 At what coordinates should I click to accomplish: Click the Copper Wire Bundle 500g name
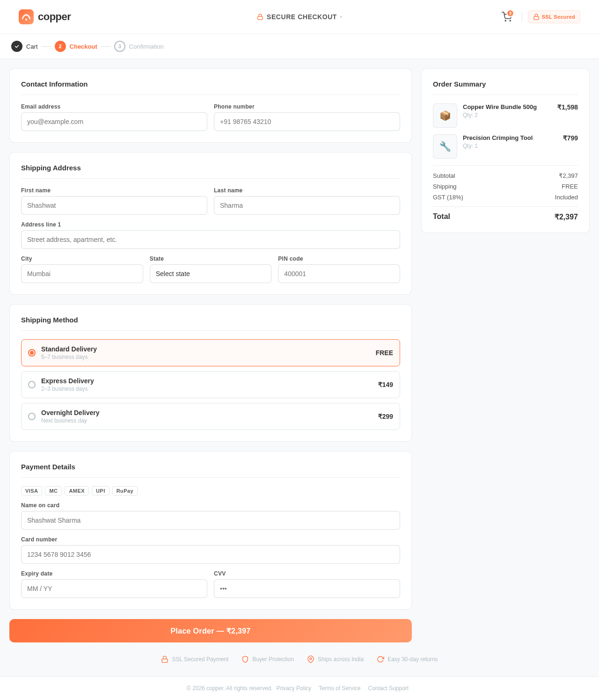coord(500,107)
